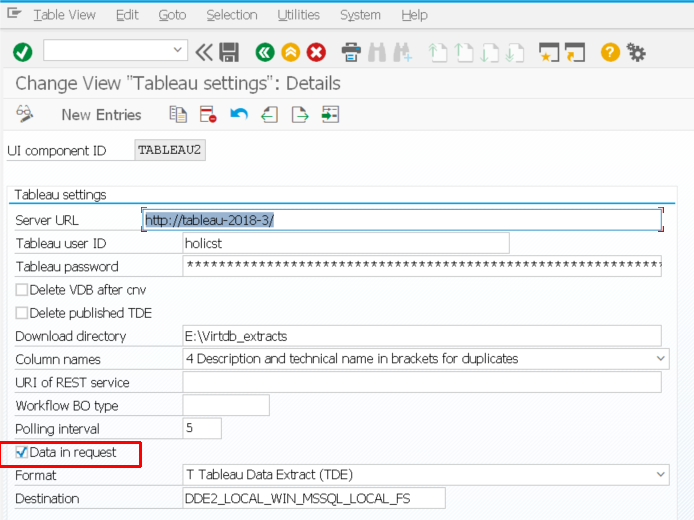Click the Next Page icon

click(x=490, y=52)
